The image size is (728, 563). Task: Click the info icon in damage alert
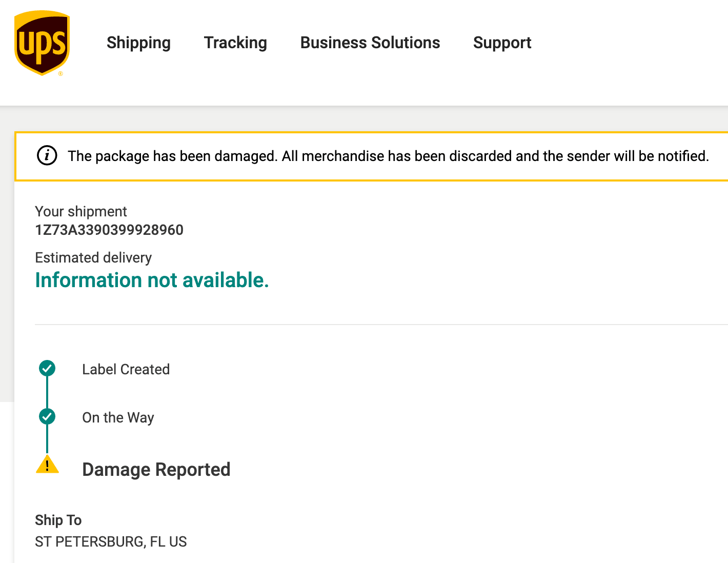coord(47,155)
